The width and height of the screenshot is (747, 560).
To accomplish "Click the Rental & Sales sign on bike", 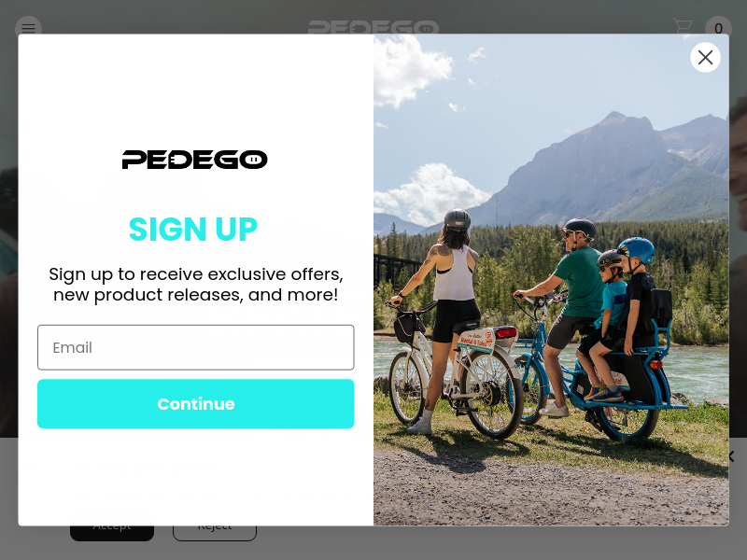I will tap(477, 340).
